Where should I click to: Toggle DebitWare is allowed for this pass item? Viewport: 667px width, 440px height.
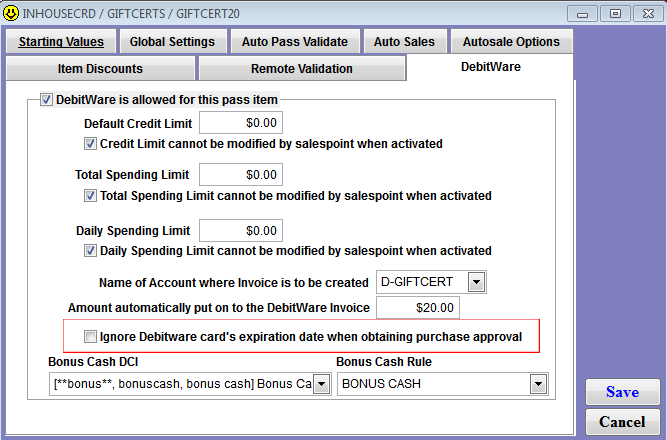click(x=46, y=100)
